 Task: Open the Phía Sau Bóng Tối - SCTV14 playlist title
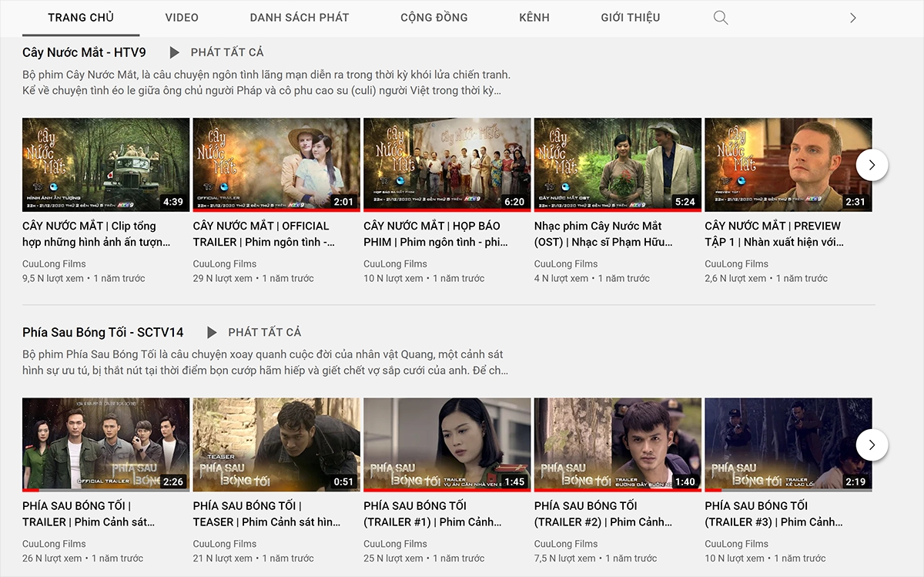pos(103,333)
